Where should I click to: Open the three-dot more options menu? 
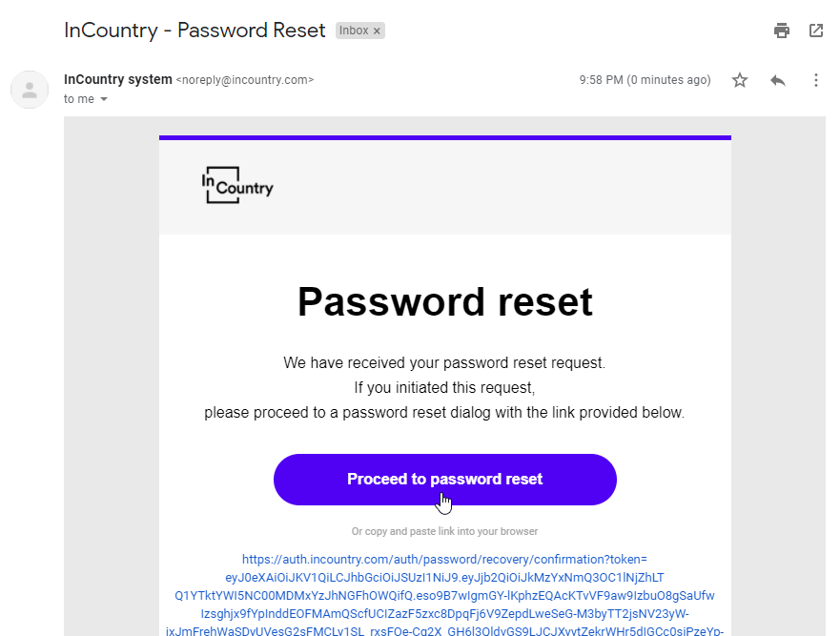tap(816, 80)
